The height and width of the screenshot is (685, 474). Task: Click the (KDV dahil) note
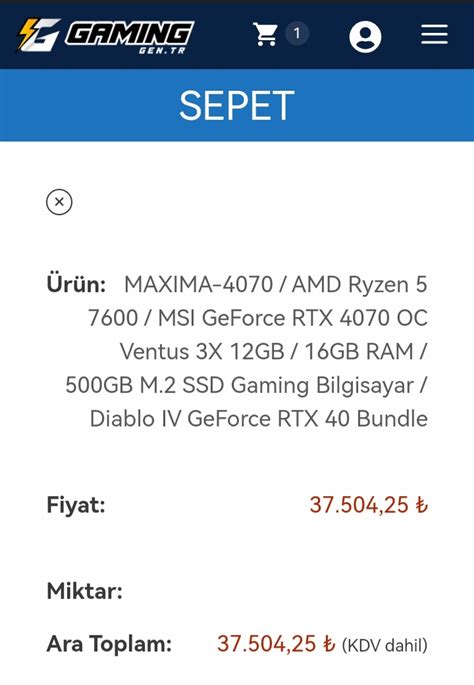point(384,645)
